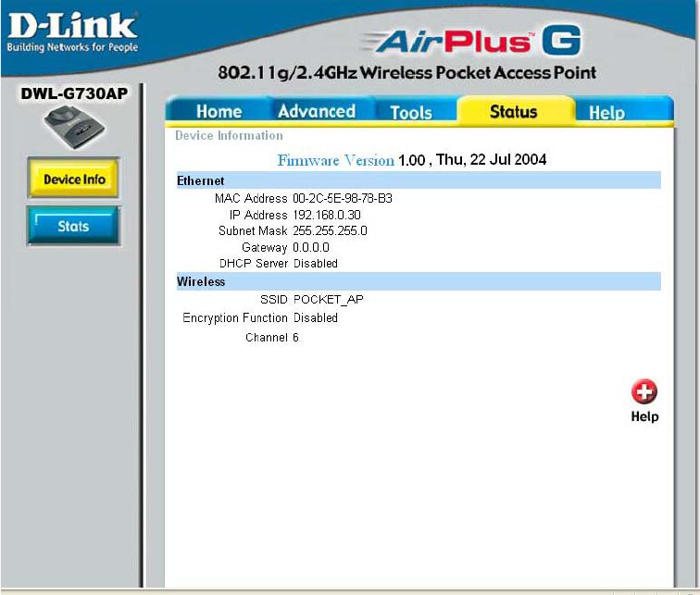
Task: Select MAC address 00-2C-5E-98-78-B3
Action: click(343, 198)
